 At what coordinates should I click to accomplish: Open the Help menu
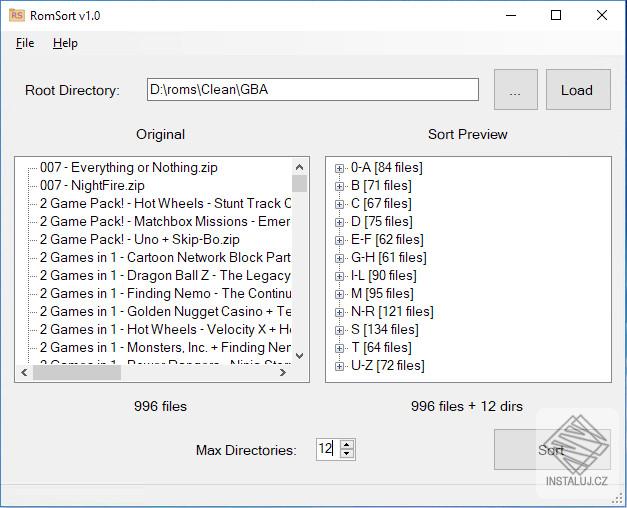[x=65, y=43]
